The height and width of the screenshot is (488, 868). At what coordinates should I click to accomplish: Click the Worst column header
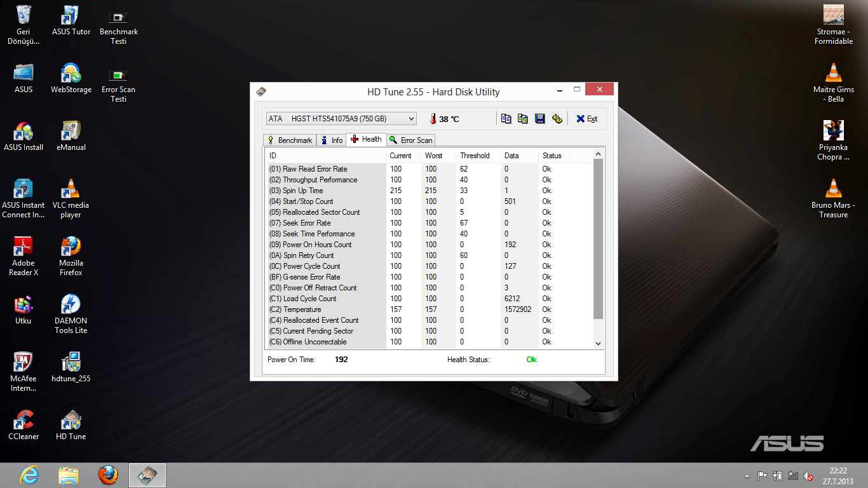(x=438, y=156)
